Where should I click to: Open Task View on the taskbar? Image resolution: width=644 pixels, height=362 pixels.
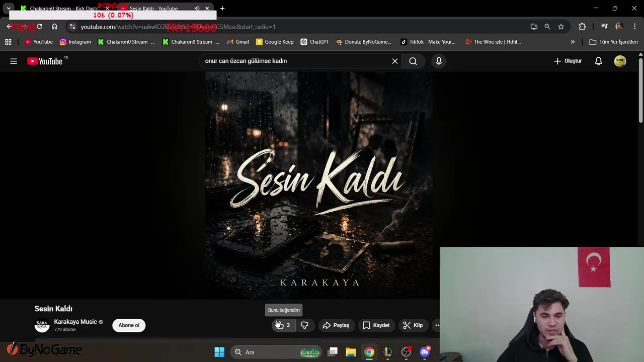point(333,352)
